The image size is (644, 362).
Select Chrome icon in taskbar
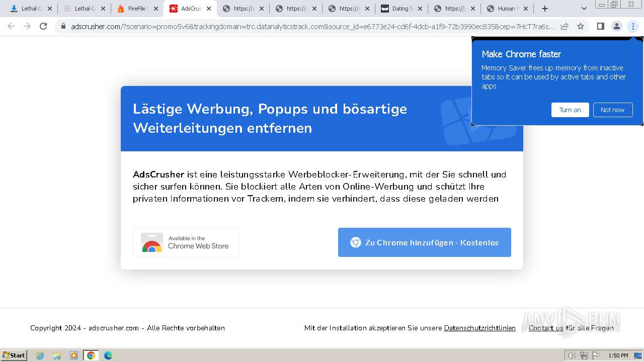91,355
